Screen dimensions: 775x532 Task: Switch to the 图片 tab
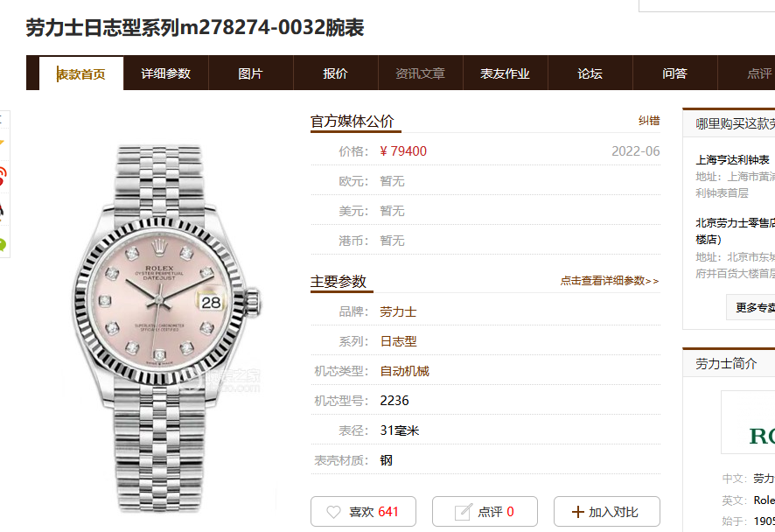click(x=250, y=73)
